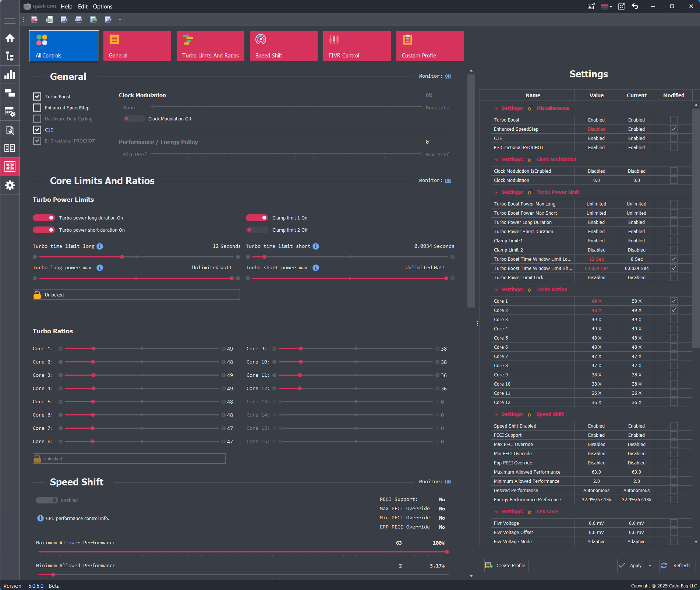Screen dimensions: 700x590
Task: Show info for Turbo long power max
Action: (x=100, y=268)
